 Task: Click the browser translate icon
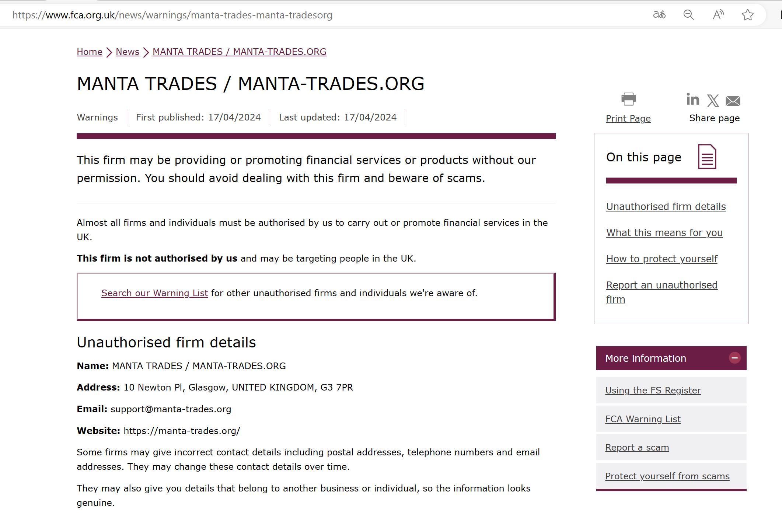pos(659,15)
